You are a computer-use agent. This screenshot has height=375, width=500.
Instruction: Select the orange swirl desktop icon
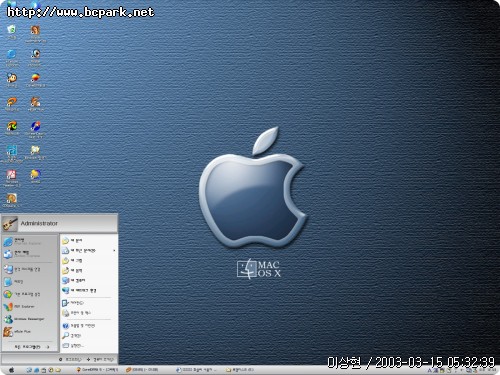point(12,104)
